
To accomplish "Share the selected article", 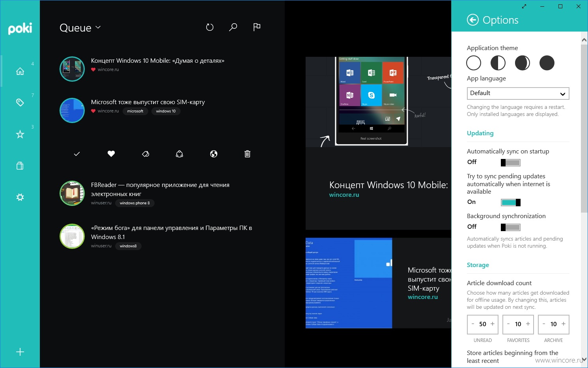I will click(x=179, y=154).
